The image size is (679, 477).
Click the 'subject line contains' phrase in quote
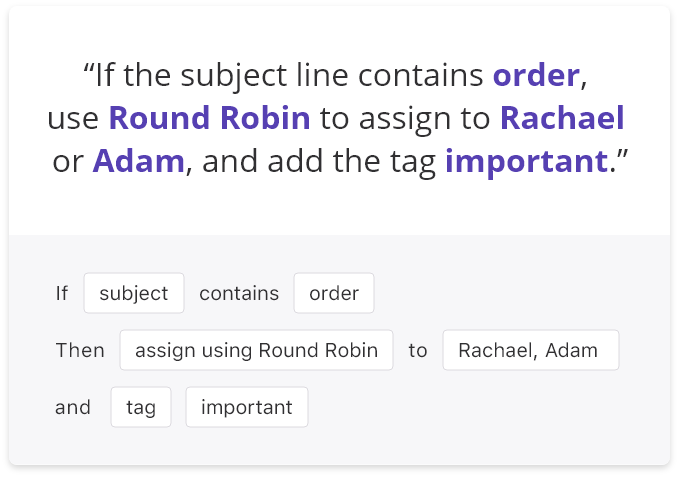pos(332,76)
